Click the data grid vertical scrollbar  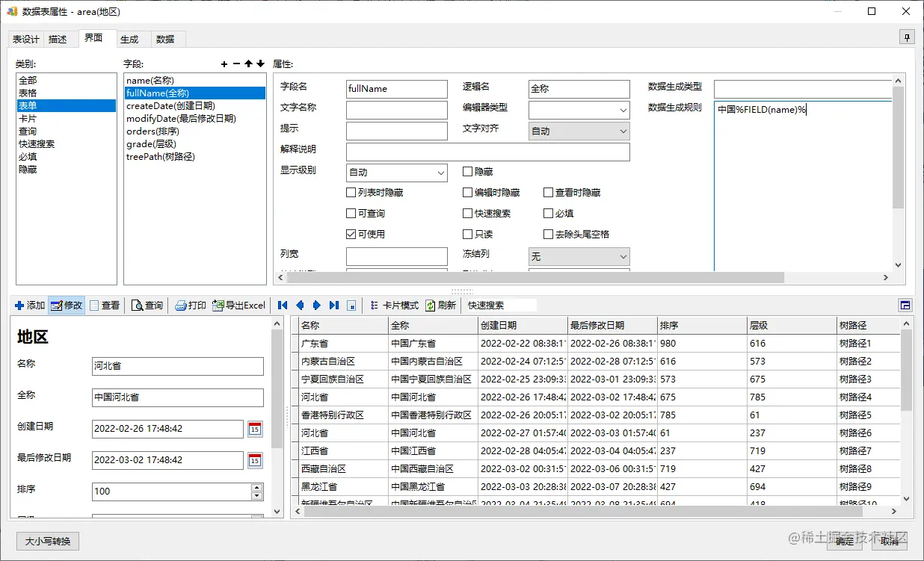pos(907,371)
